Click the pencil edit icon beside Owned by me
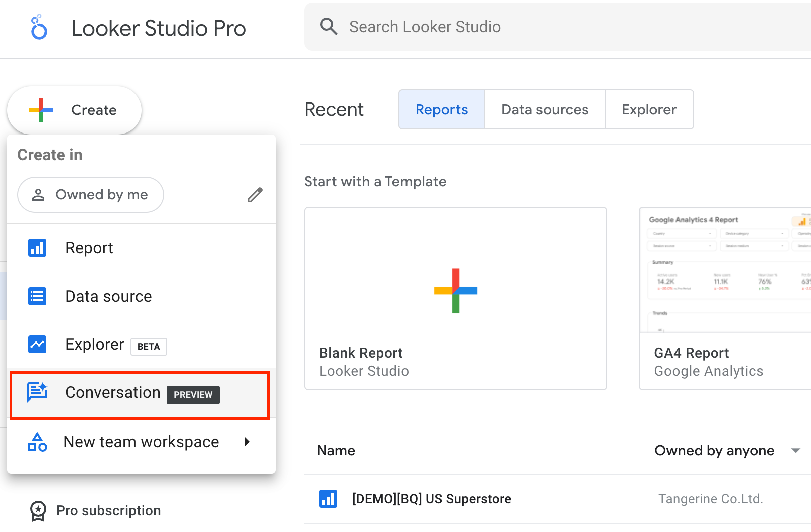 point(255,195)
